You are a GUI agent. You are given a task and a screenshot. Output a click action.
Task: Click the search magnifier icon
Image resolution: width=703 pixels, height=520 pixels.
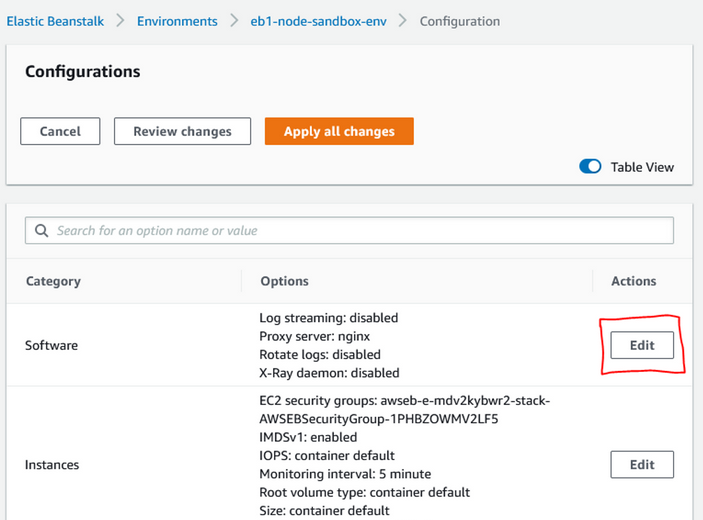(x=42, y=230)
